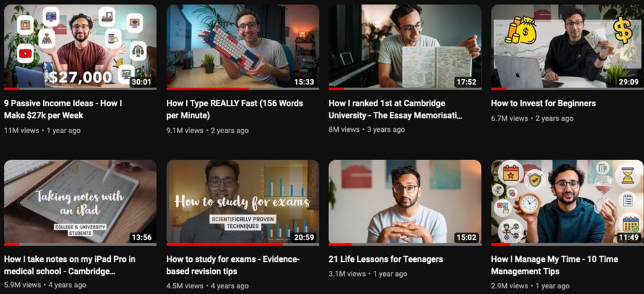Click the "9 Passive Income Ideas" title text
Viewport: 644px width, 294px height.
click(x=63, y=109)
